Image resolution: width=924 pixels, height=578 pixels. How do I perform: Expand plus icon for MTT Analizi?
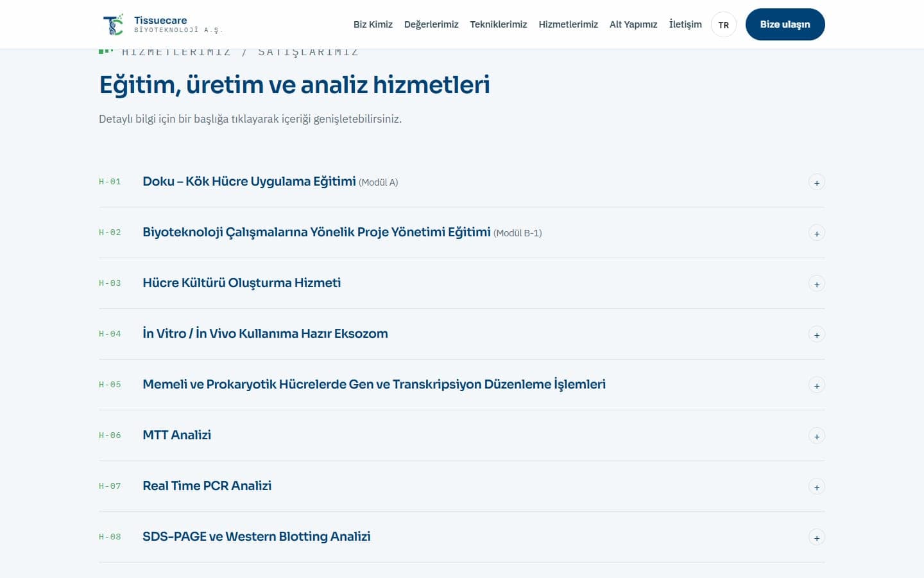pyautogui.click(x=816, y=436)
